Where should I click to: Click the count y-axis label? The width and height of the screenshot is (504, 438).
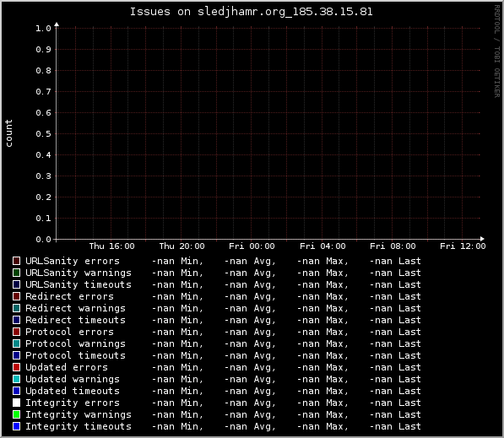click(8, 133)
